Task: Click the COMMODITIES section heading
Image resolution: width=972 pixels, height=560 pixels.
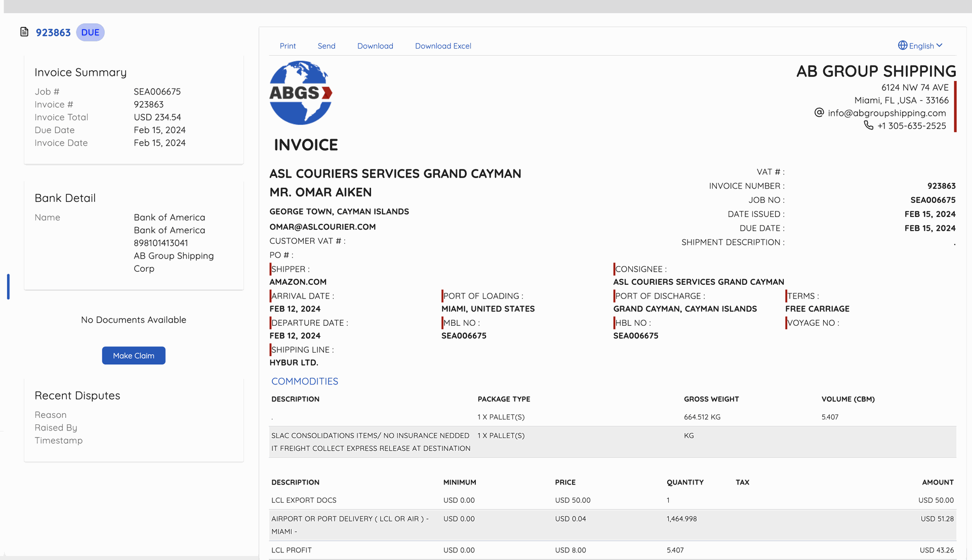Action: pos(305,381)
